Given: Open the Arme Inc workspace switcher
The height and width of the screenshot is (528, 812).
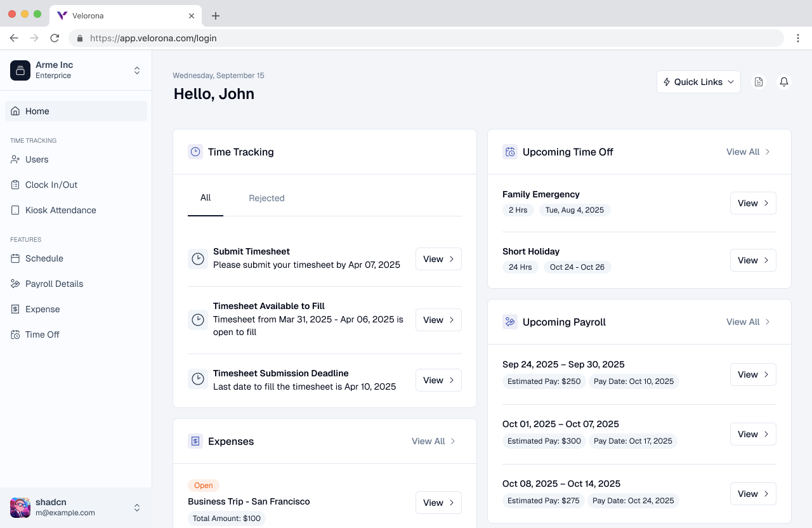Looking at the screenshot, I should point(75,70).
